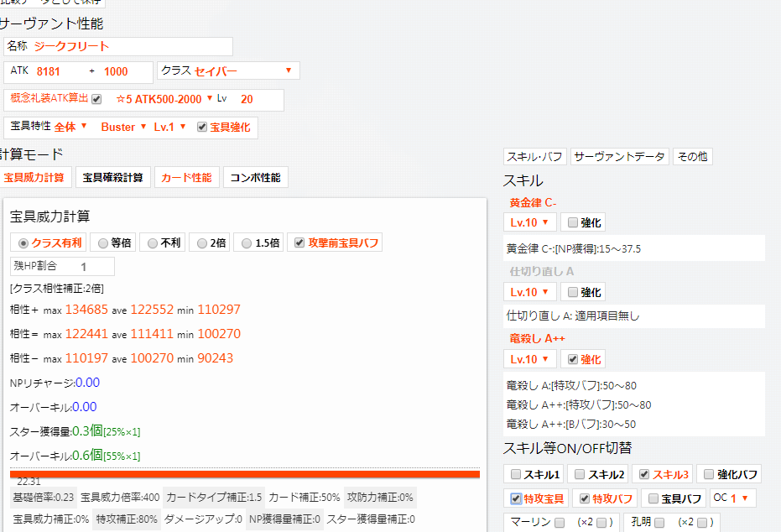Click the 宝具威力倍率:400 cell
Screen dimensions: 781x532
[x=120, y=497]
